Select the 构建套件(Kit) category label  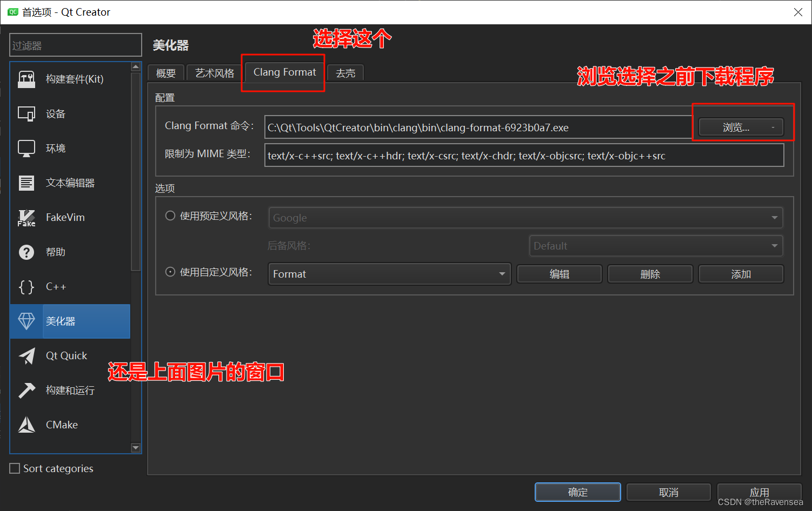(75, 79)
